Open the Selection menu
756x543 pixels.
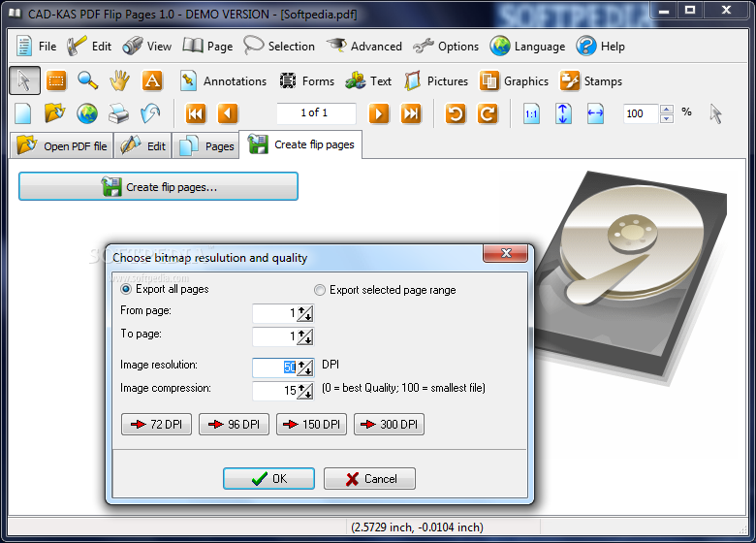pyautogui.click(x=279, y=47)
